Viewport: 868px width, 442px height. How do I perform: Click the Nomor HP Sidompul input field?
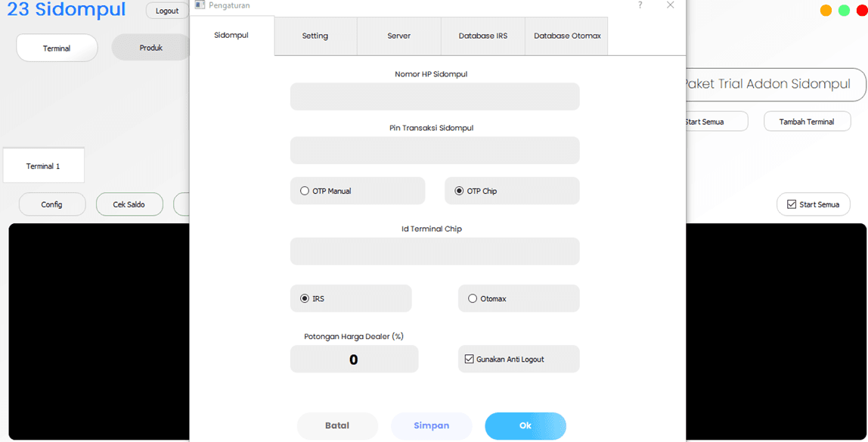435,97
